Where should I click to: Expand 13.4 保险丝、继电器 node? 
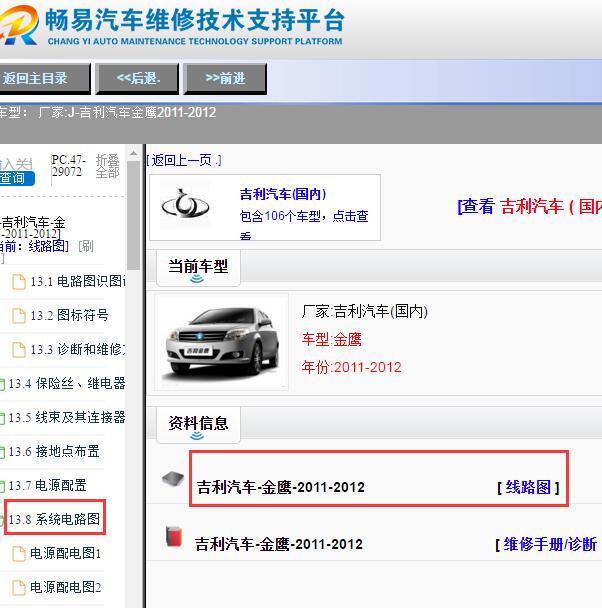point(67,383)
